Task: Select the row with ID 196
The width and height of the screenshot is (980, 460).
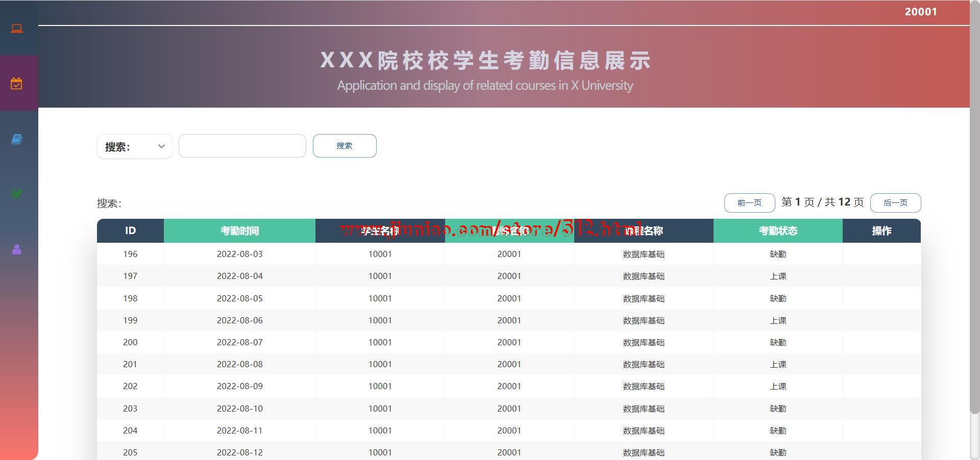Action: tap(130, 254)
